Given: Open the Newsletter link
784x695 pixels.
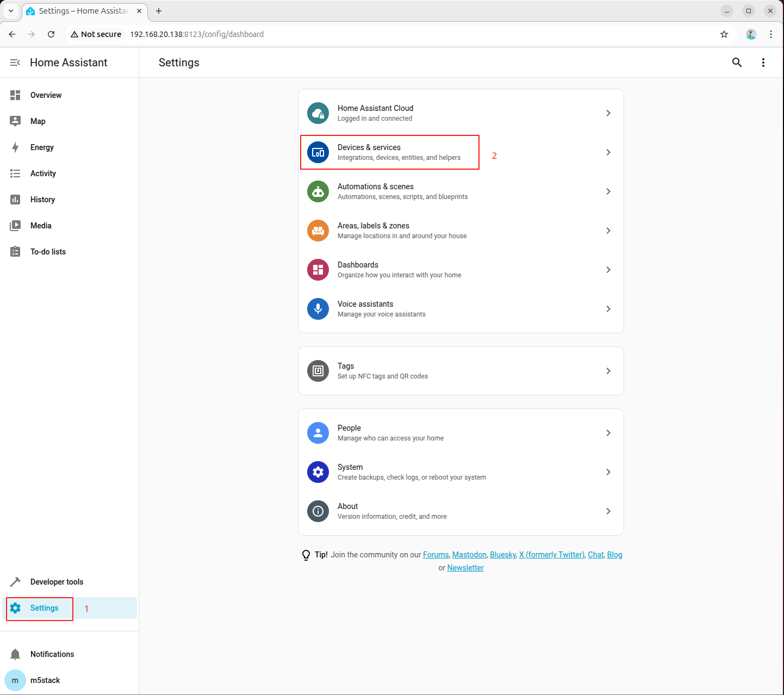Looking at the screenshot, I should [465, 568].
